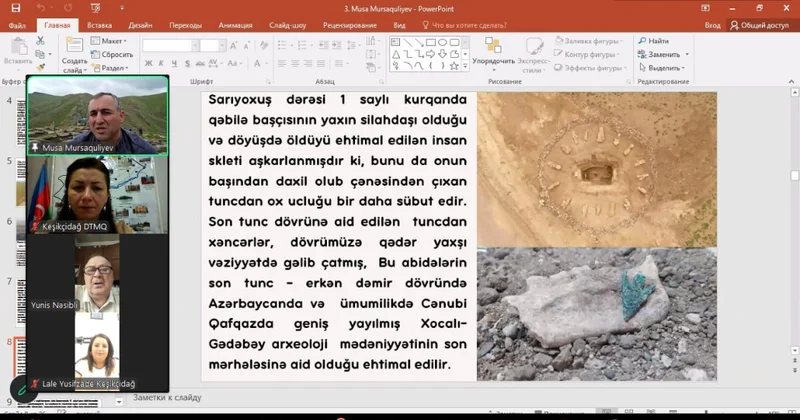800x420 pixels.
Task: Click the slide pane vertical scrollbar thumb
Action: click(x=794, y=176)
